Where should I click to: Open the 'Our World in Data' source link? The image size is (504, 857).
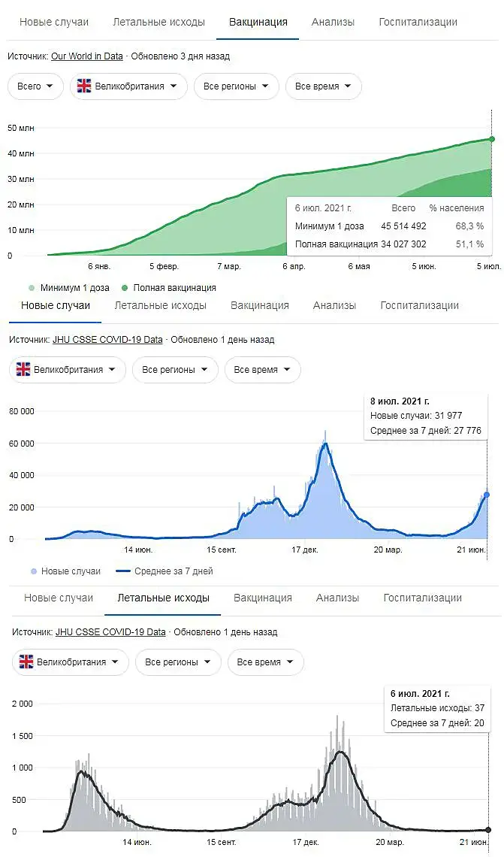(86, 56)
